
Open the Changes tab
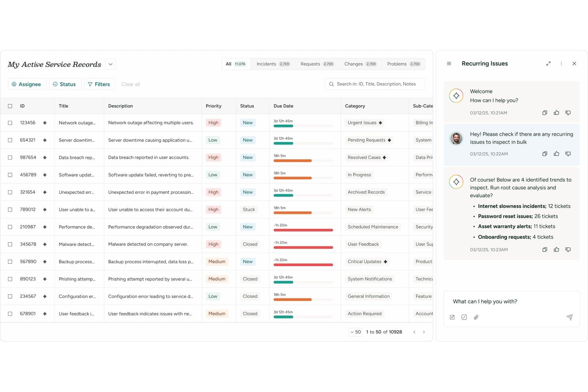[360, 64]
